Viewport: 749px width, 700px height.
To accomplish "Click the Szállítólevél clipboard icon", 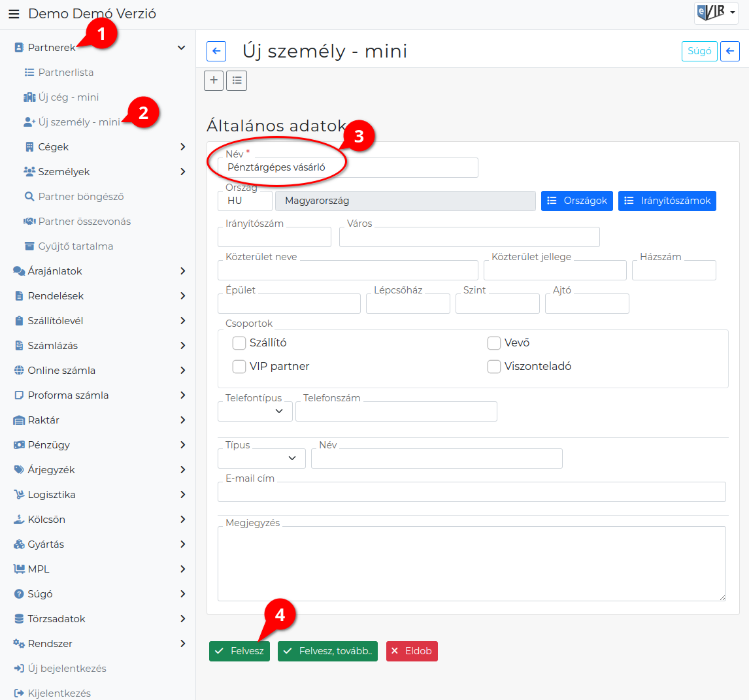I will click(x=19, y=321).
